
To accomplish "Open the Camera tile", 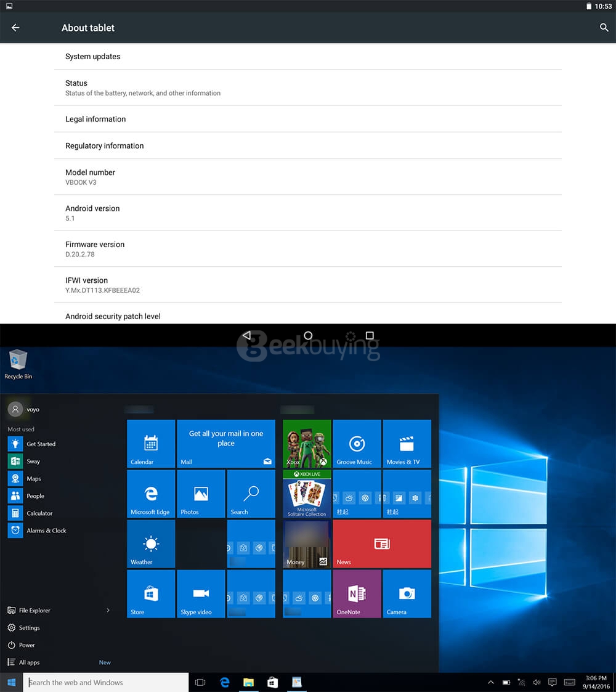I will (x=407, y=593).
